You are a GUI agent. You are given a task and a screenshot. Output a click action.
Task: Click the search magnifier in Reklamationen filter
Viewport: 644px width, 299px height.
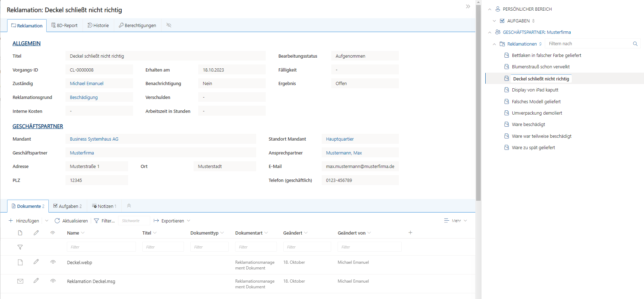(635, 44)
